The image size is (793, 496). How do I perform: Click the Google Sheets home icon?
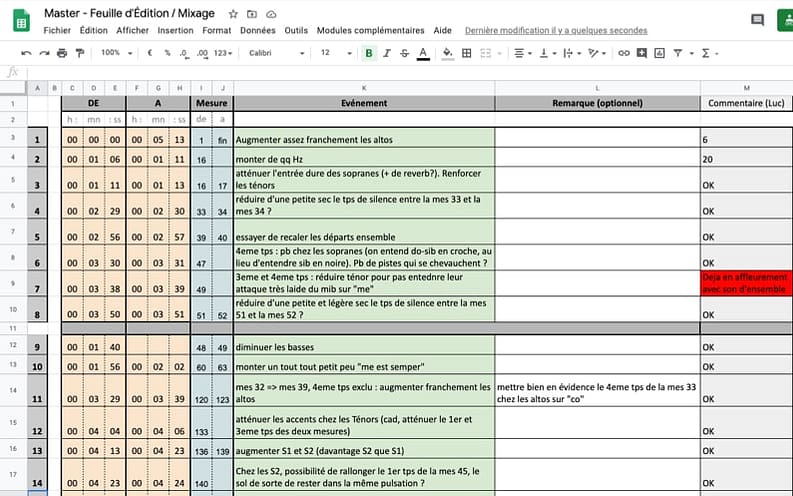[x=21, y=21]
